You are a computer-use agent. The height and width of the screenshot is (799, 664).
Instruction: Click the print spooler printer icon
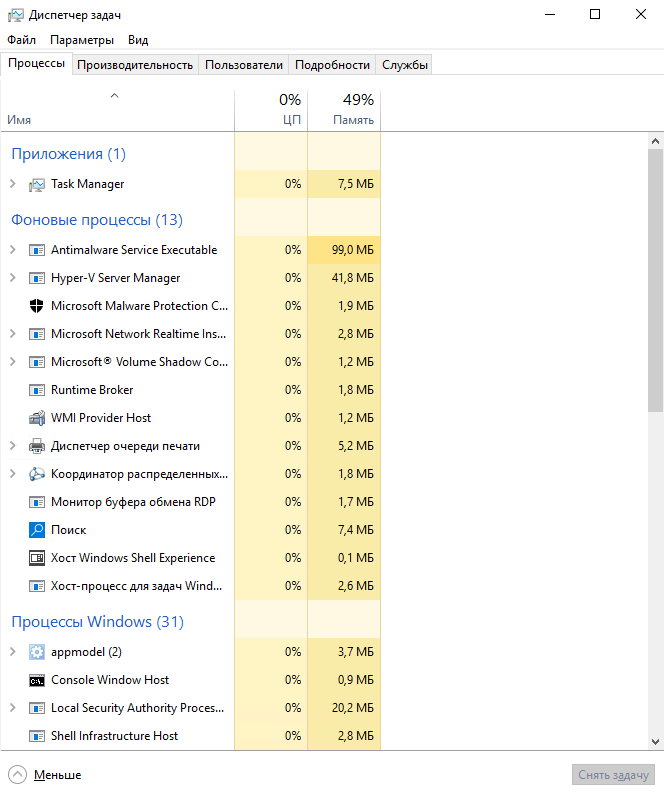[37, 446]
